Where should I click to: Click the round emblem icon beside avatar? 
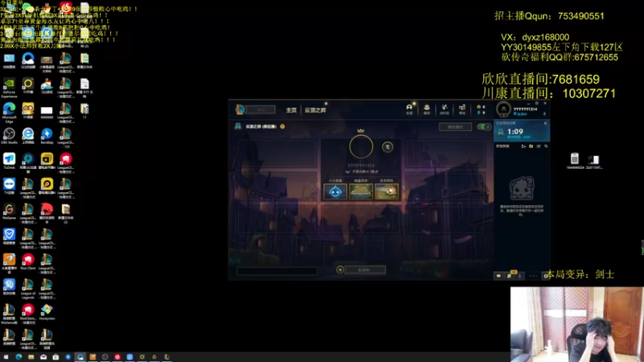(387, 147)
